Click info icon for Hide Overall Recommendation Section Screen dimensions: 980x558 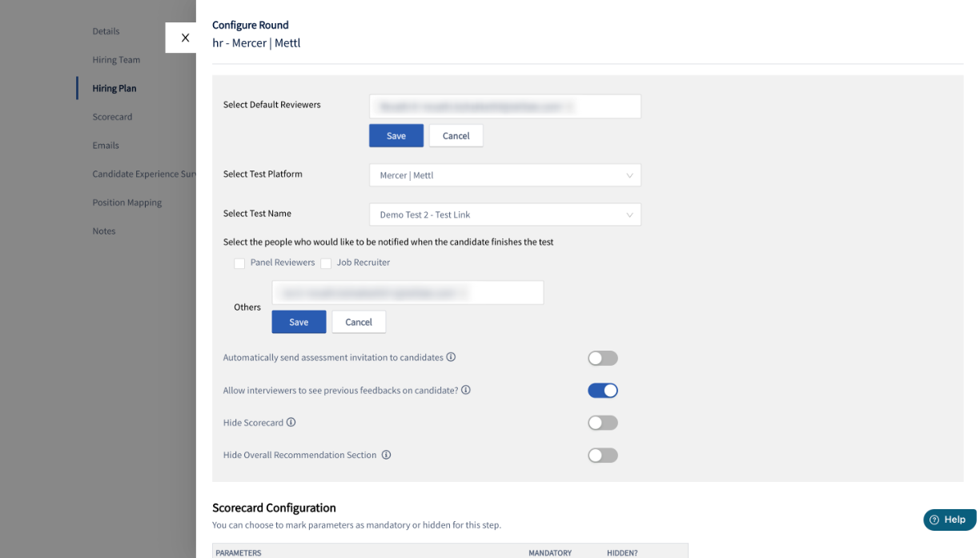tap(386, 455)
